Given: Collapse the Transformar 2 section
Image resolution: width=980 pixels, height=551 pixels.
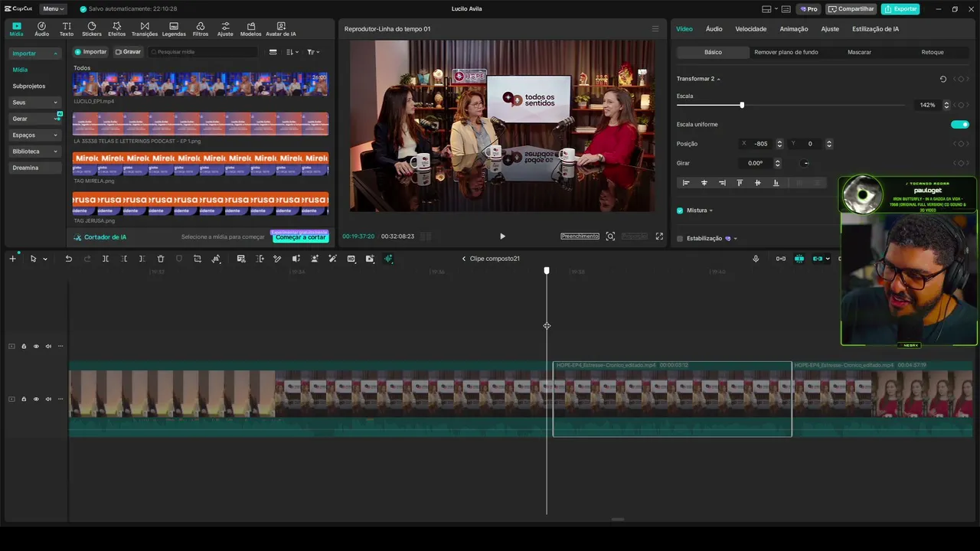Looking at the screenshot, I should tap(719, 79).
